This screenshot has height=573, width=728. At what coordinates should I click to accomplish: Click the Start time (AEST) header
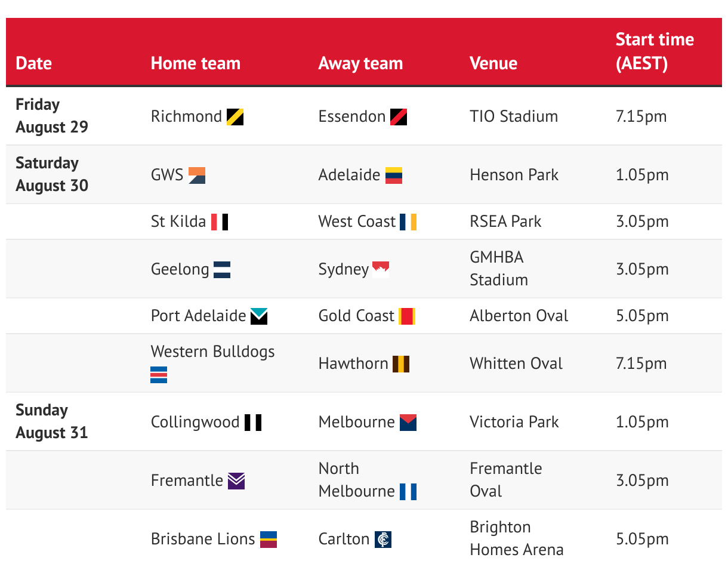click(x=655, y=51)
